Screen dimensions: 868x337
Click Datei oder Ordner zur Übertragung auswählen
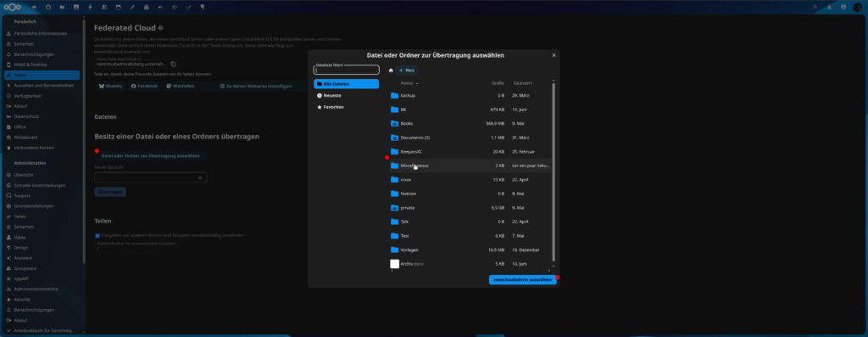[x=151, y=155]
